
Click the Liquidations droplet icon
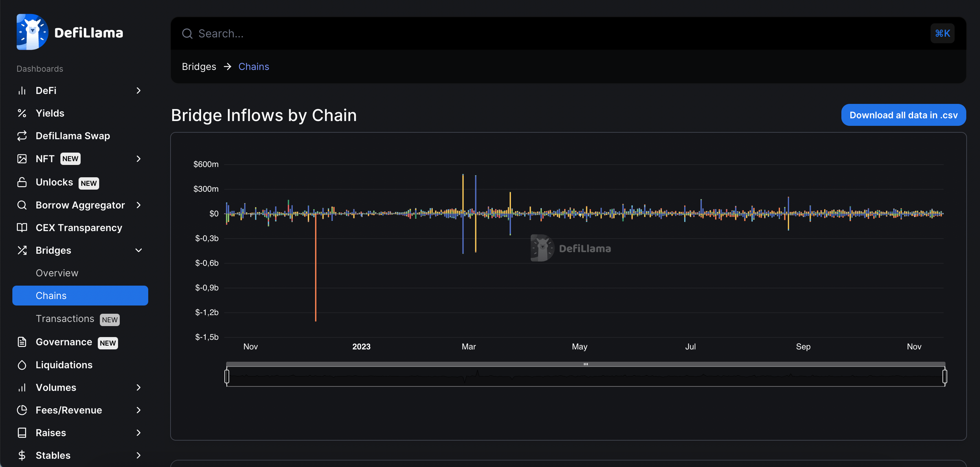click(x=22, y=365)
